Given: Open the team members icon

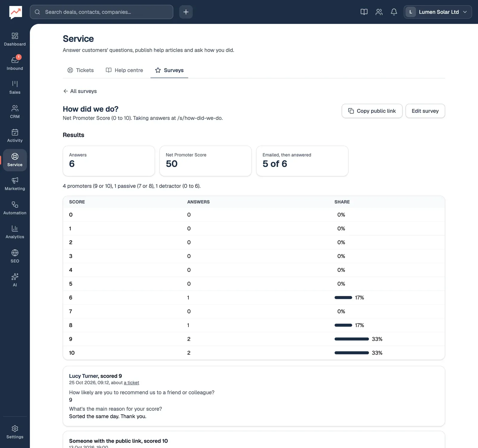Looking at the screenshot, I should tap(379, 12).
